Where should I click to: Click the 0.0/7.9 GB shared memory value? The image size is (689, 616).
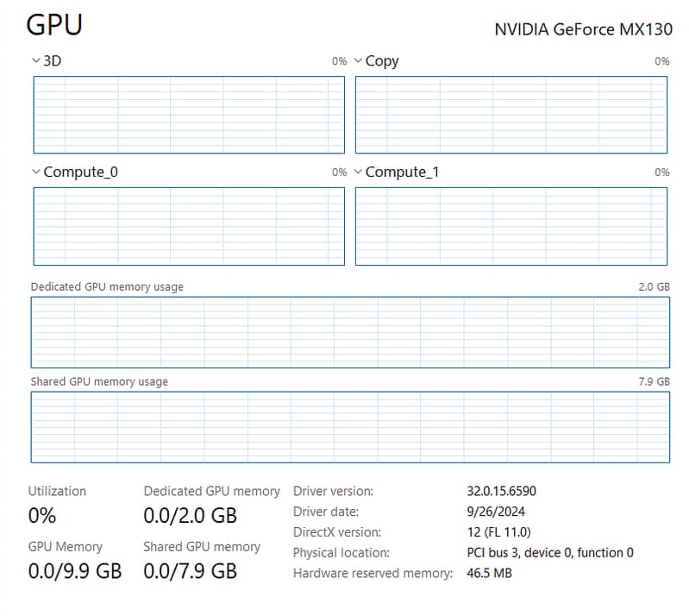point(190,571)
